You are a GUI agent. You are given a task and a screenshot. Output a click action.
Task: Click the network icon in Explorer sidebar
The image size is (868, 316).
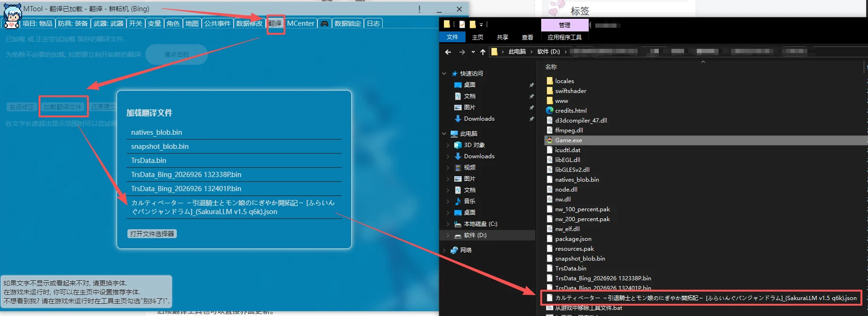[x=454, y=250]
